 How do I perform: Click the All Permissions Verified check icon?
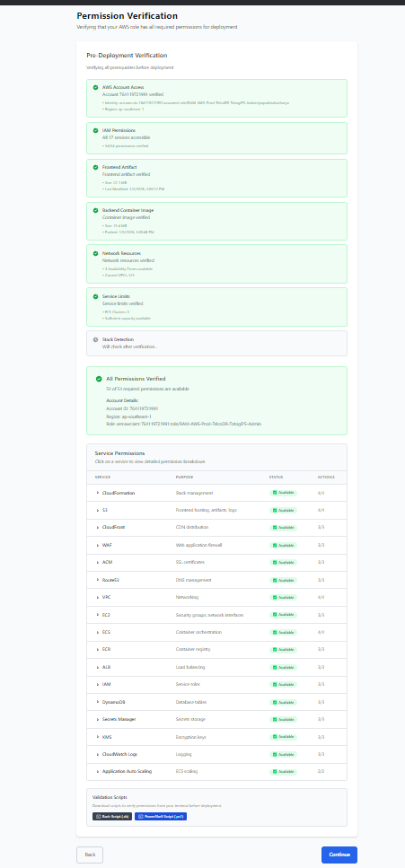[99, 379]
